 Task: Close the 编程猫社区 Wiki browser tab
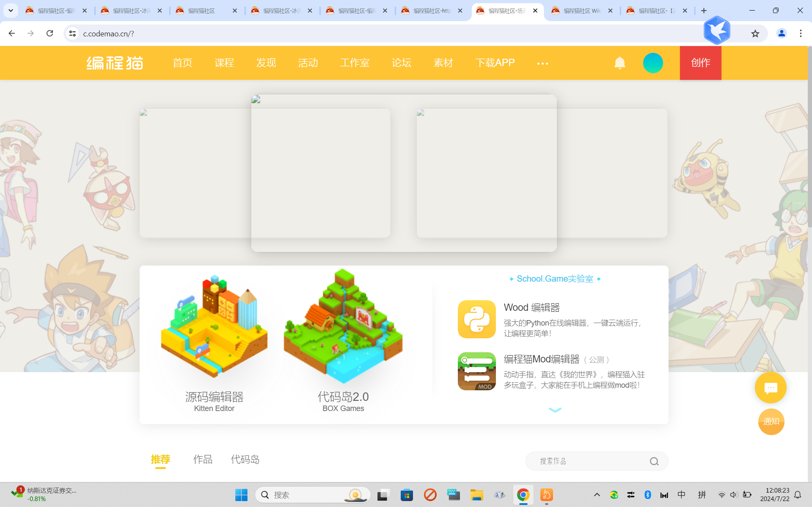610,11
